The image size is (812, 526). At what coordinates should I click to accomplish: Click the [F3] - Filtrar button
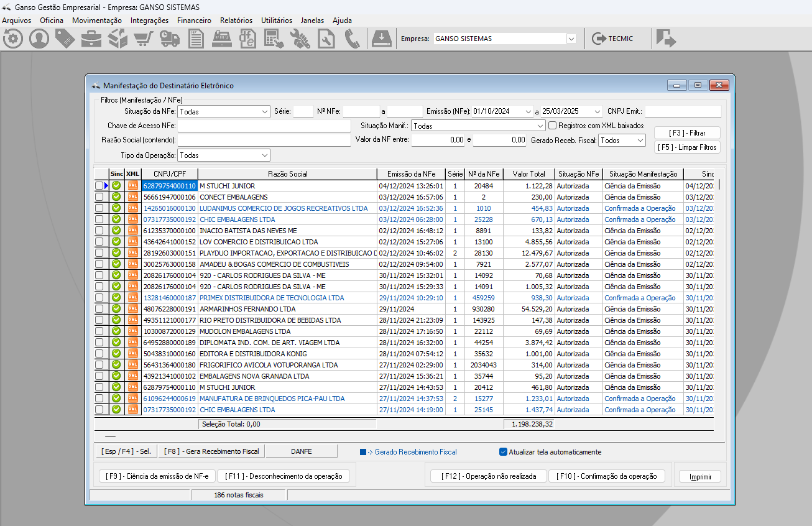[x=687, y=133]
